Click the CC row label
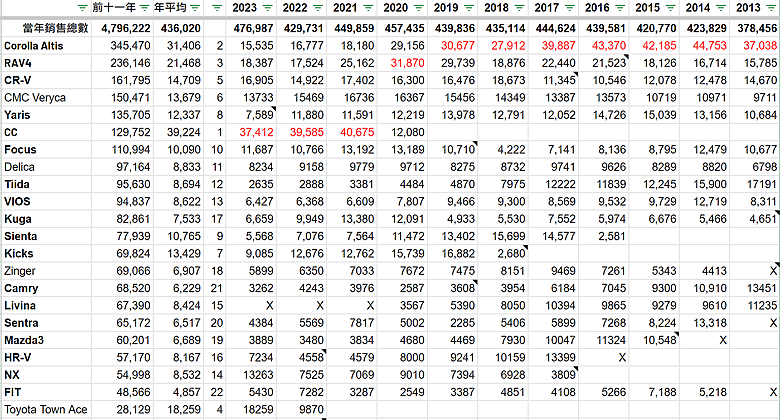Screen dimensions: 780x420 [x=11, y=132]
